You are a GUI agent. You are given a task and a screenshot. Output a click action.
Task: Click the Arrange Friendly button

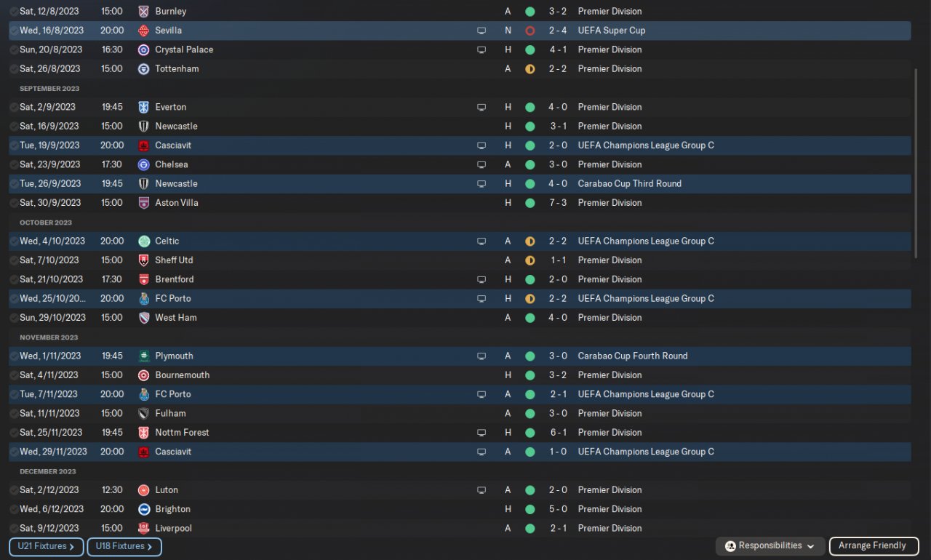pos(872,546)
